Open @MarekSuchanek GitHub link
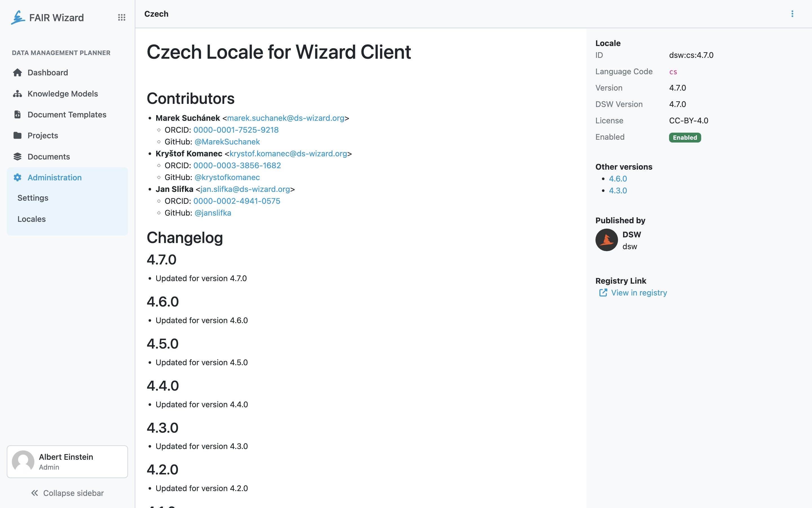812x508 pixels. pyautogui.click(x=227, y=142)
